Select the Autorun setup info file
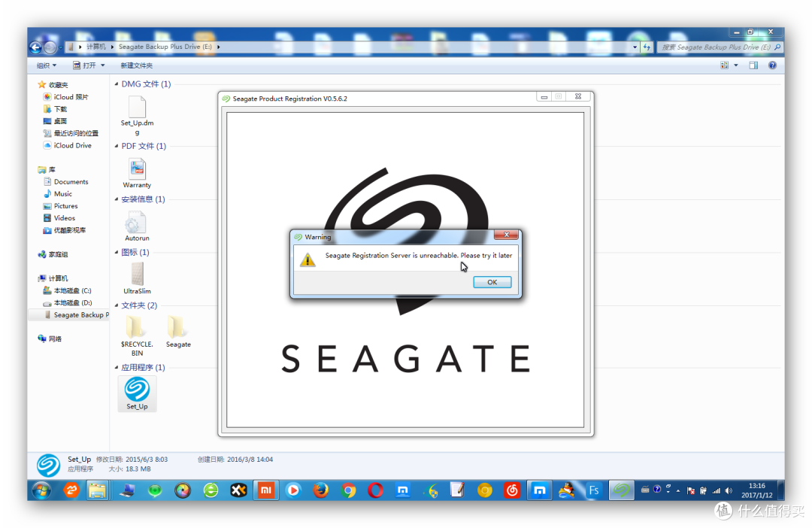The width and height of the screenshot is (812, 528). [138, 226]
